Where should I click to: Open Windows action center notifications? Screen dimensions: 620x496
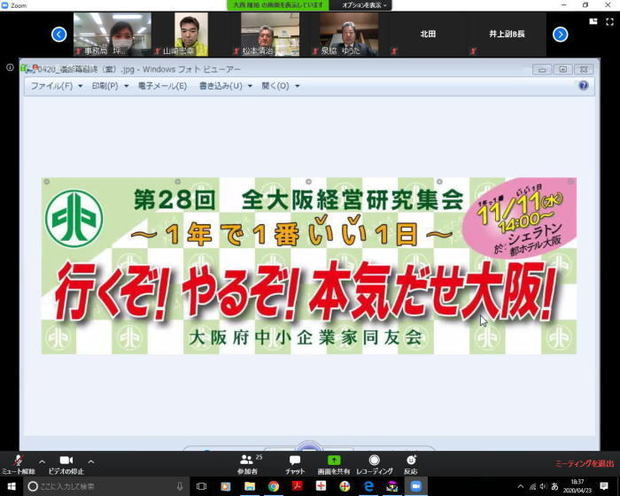604,486
